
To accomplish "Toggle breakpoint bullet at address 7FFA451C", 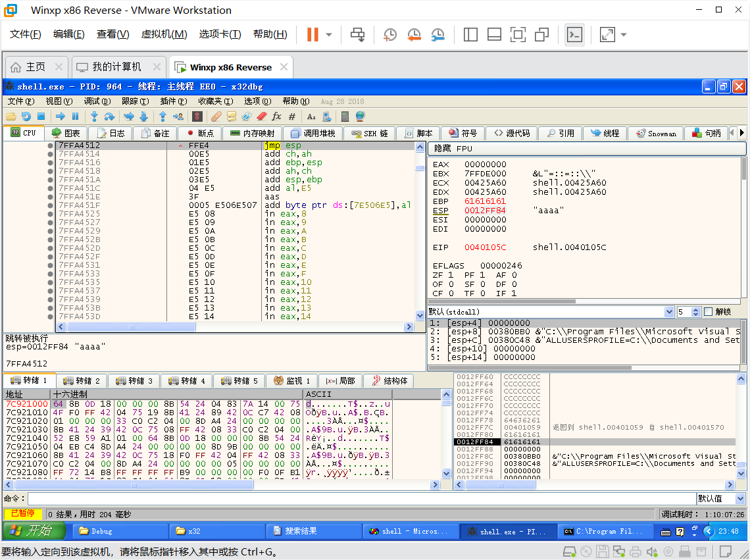I will (50, 188).
